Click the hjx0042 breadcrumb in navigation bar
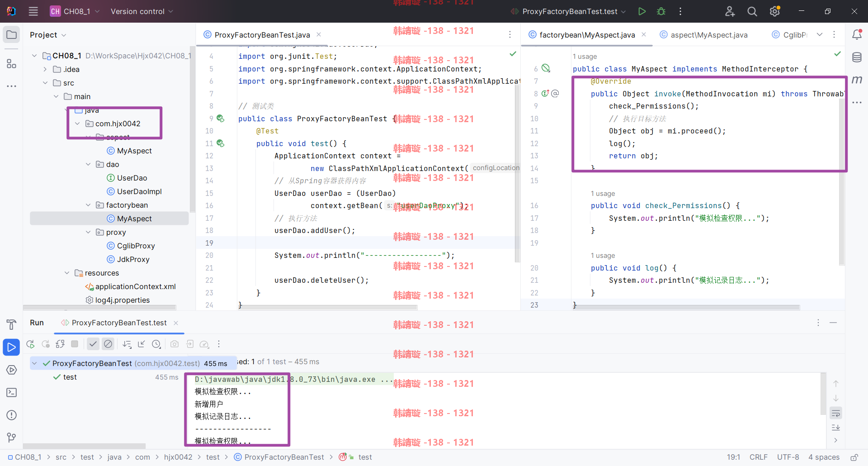This screenshot has height=466, width=868. [x=178, y=457]
